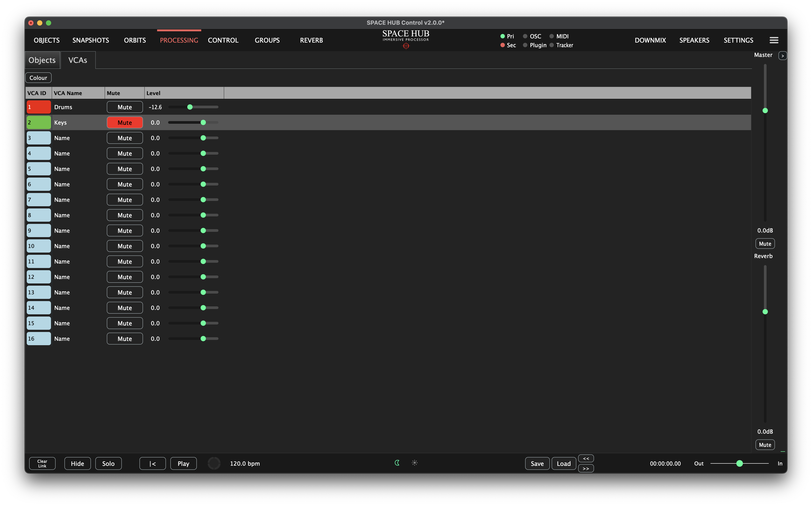Image resolution: width=812 pixels, height=506 pixels.
Task: Adjust the Drums level slider
Action: 190,107
